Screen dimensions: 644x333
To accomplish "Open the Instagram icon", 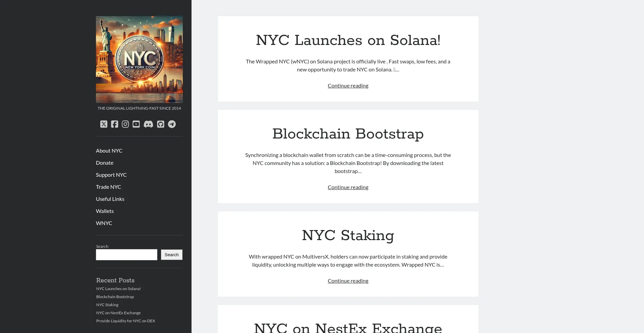I will click(x=125, y=124).
